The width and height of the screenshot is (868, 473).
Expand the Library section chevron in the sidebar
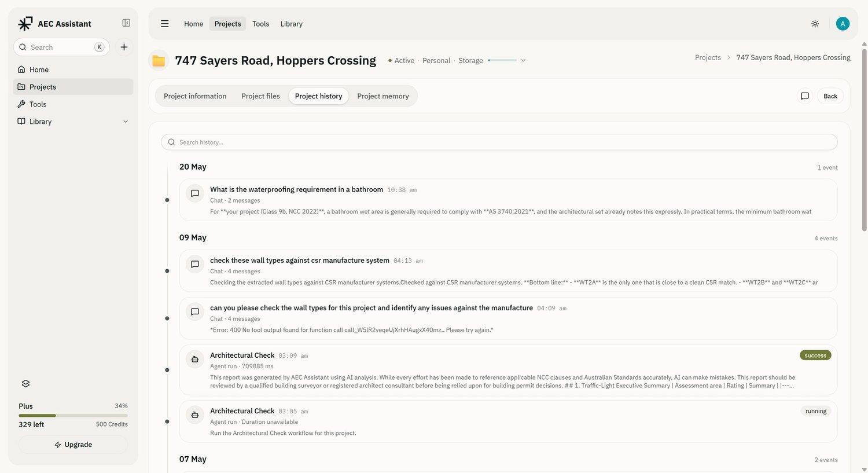[x=126, y=122]
